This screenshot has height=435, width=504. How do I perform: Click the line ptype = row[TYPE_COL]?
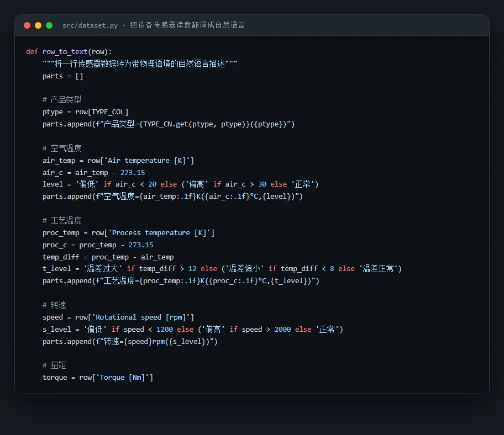(86, 112)
